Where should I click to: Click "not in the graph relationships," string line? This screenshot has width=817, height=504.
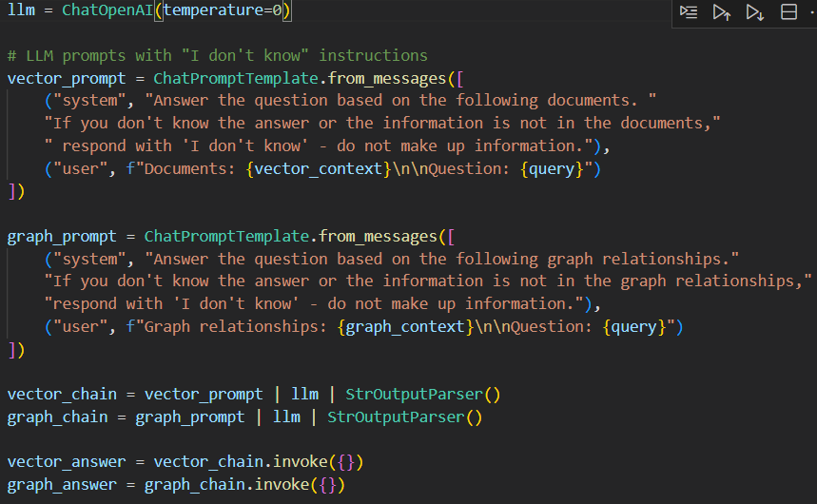pyautogui.click(x=428, y=281)
